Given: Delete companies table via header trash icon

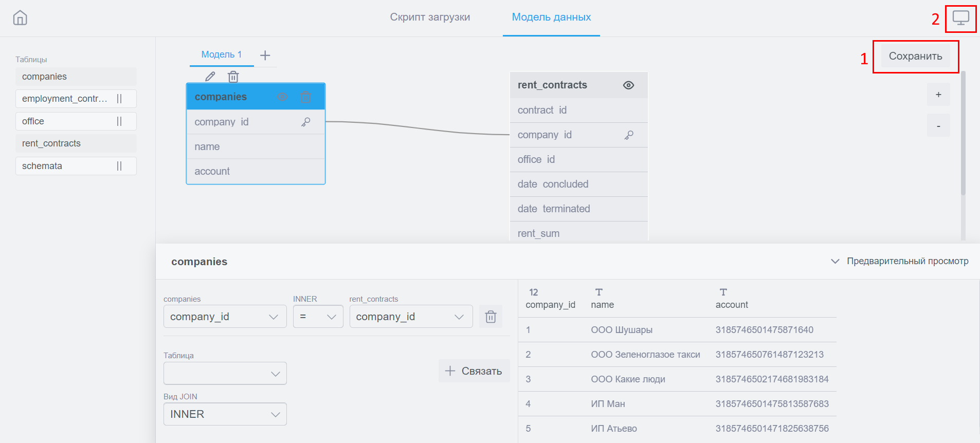Looking at the screenshot, I should 305,97.
